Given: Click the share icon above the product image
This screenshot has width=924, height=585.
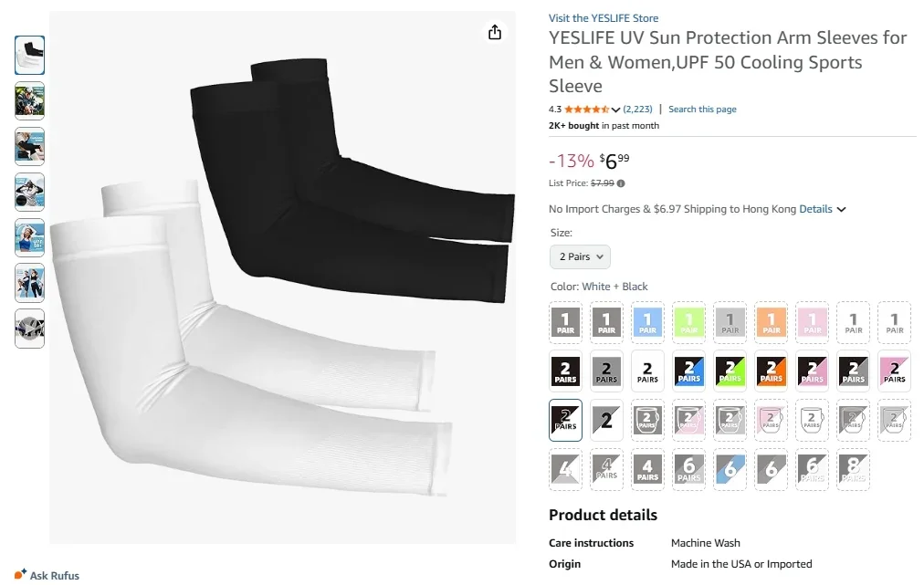Looking at the screenshot, I should click(494, 31).
